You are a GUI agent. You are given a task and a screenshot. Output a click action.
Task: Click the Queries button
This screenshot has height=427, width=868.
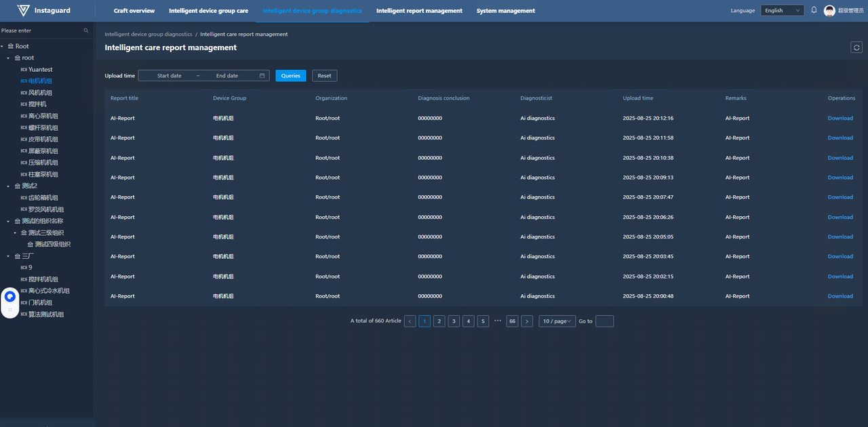coord(290,76)
